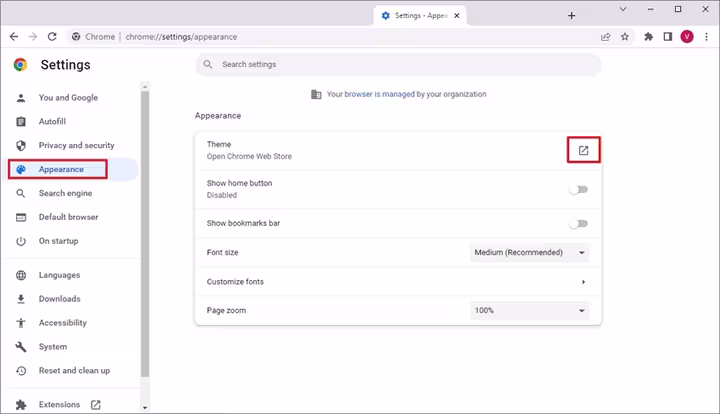Open Page zoom dropdown

[x=529, y=311]
